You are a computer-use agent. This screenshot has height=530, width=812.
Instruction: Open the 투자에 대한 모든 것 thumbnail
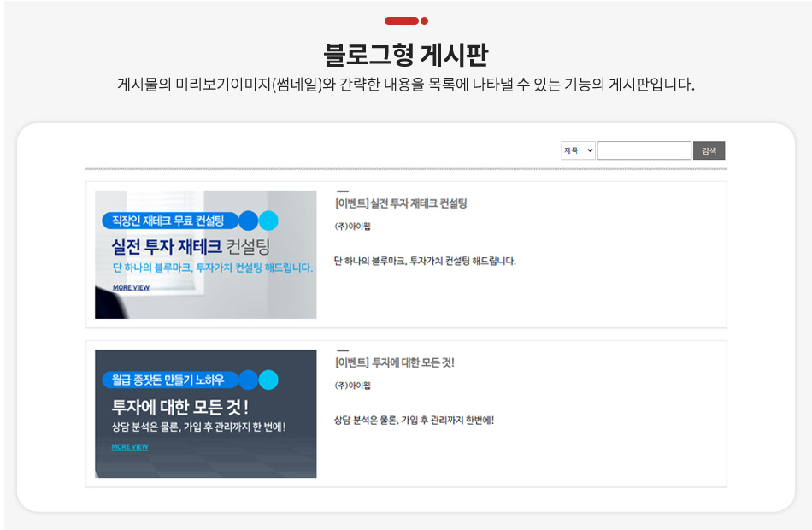206,414
